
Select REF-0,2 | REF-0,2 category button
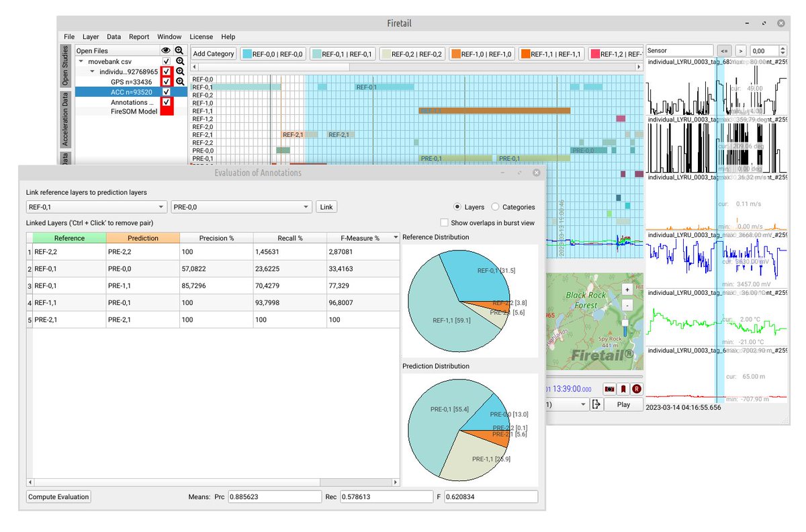pos(412,54)
